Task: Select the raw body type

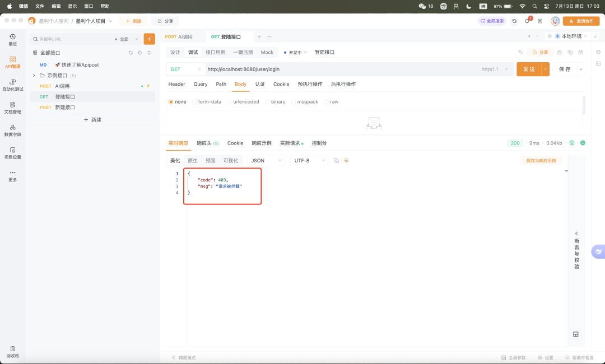Action: [332, 102]
